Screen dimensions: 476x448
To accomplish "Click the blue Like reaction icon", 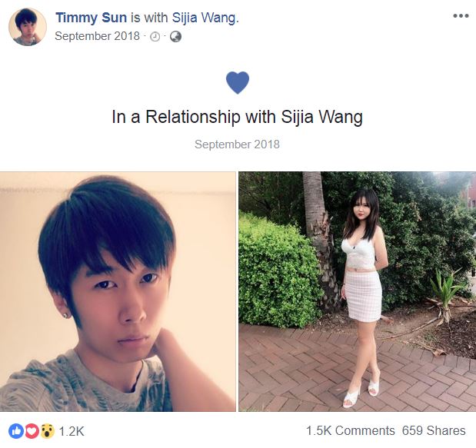I will (16, 431).
